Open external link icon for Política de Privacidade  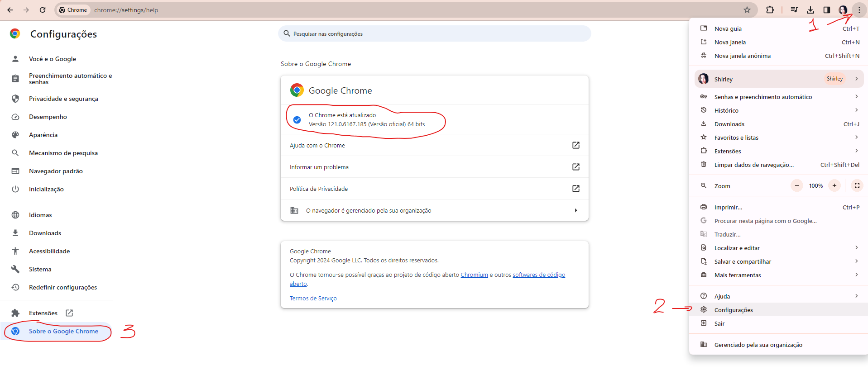coord(576,189)
